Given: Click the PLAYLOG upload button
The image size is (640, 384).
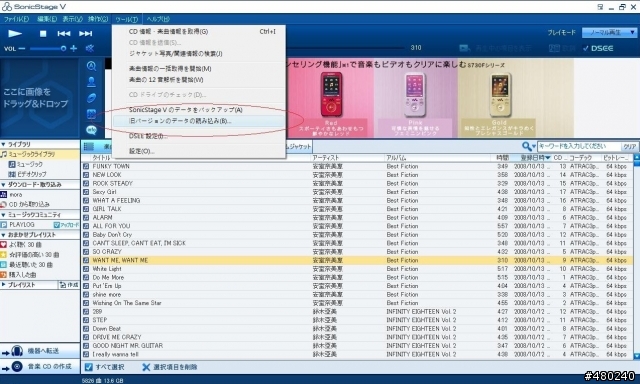Looking at the screenshot, I should click(66, 225).
